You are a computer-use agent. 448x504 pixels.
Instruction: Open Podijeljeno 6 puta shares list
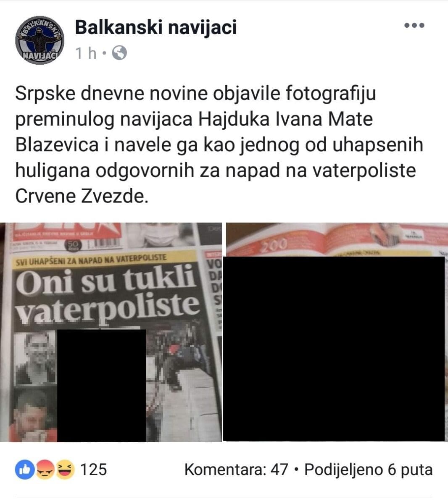(368, 469)
